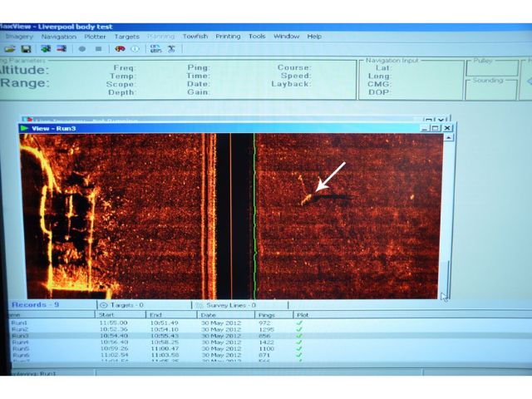This screenshot has height=399, width=532.
Task: Click the Pings value 1422
Action: pyautogui.click(x=266, y=342)
